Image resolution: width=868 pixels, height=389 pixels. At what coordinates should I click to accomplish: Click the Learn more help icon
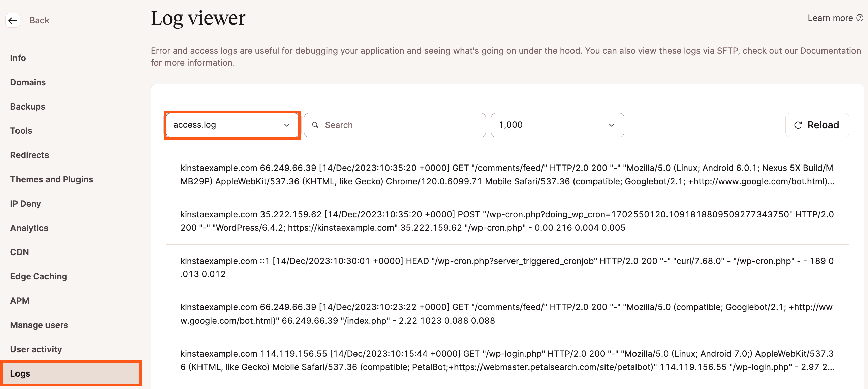(860, 18)
